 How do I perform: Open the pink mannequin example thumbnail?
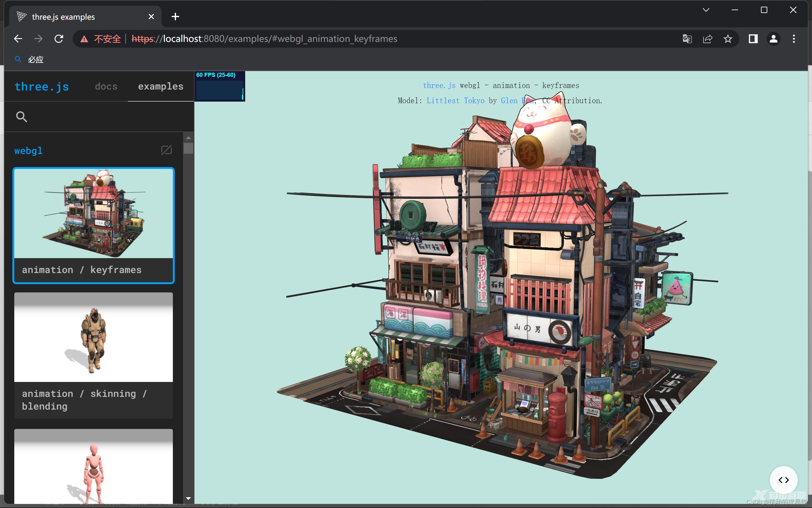(94, 466)
